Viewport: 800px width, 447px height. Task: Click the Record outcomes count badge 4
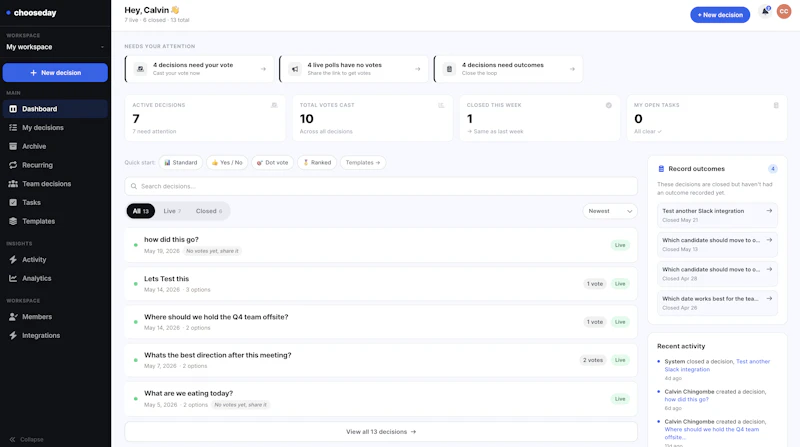point(772,169)
